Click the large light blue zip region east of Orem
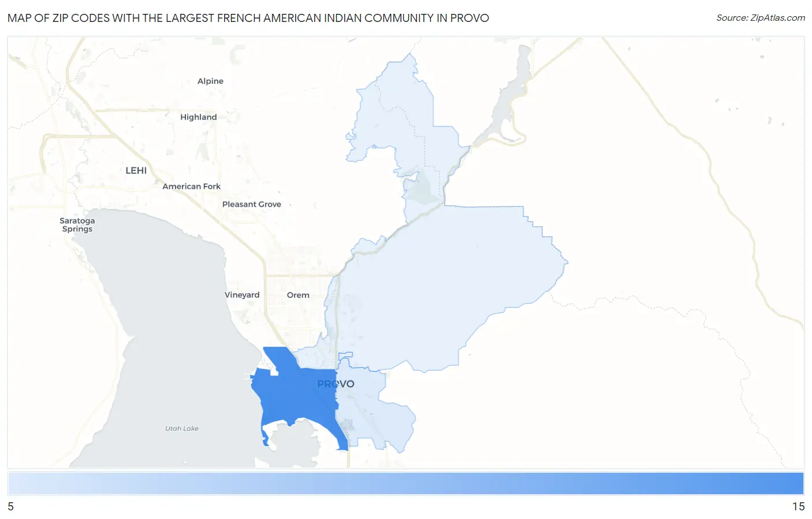Image resolution: width=812 pixels, height=519 pixels. point(445,289)
